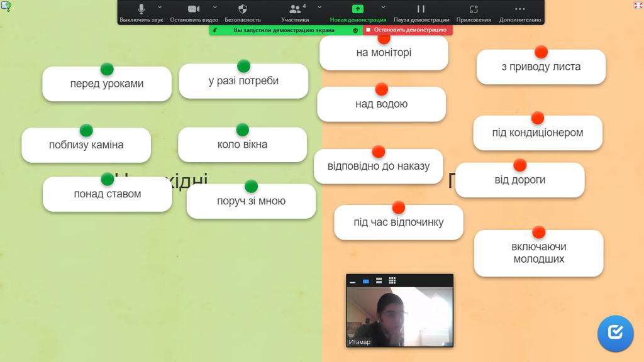644x362 pixels.
Task: Switch the video panel to single-speaker view
Action: click(365, 281)
